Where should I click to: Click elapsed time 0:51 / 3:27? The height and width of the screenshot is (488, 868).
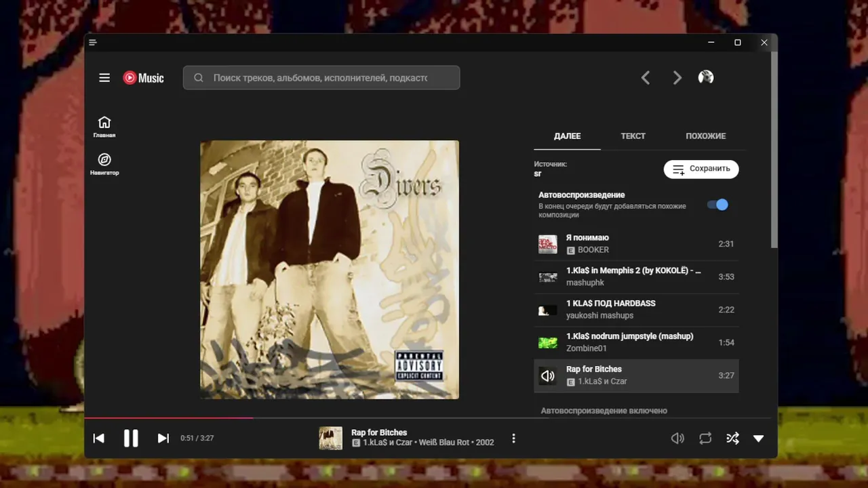click(197, 439)
